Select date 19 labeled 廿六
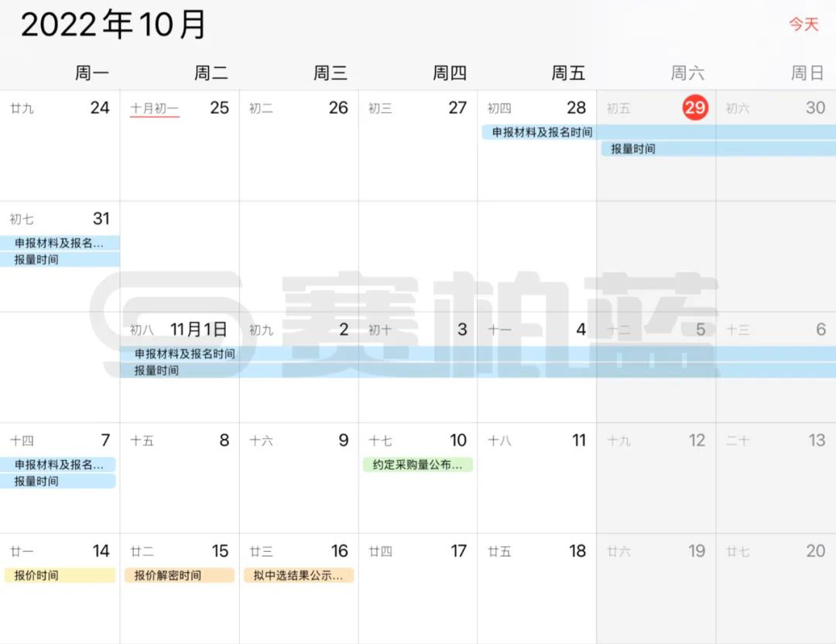 click(697, 550)
